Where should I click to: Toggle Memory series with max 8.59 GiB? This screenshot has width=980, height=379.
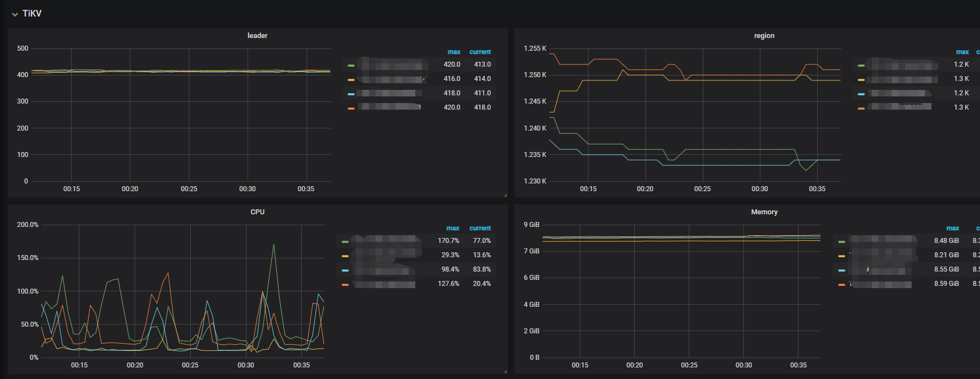[882, 284]
